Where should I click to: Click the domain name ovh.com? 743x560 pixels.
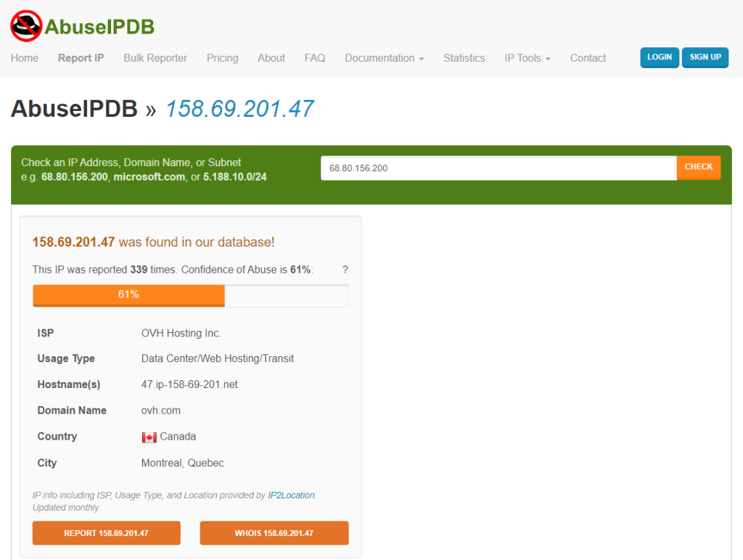click(x=160, y=411)
